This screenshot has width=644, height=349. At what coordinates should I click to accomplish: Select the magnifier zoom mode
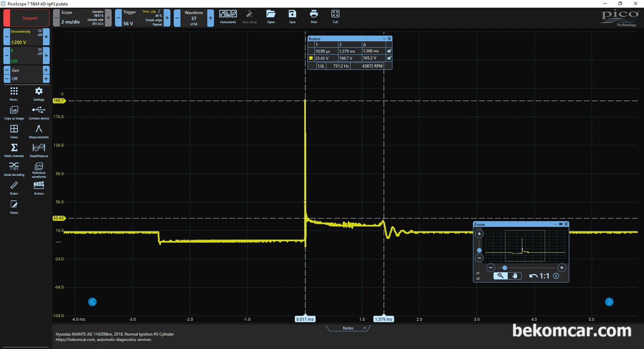click(501, 275)
